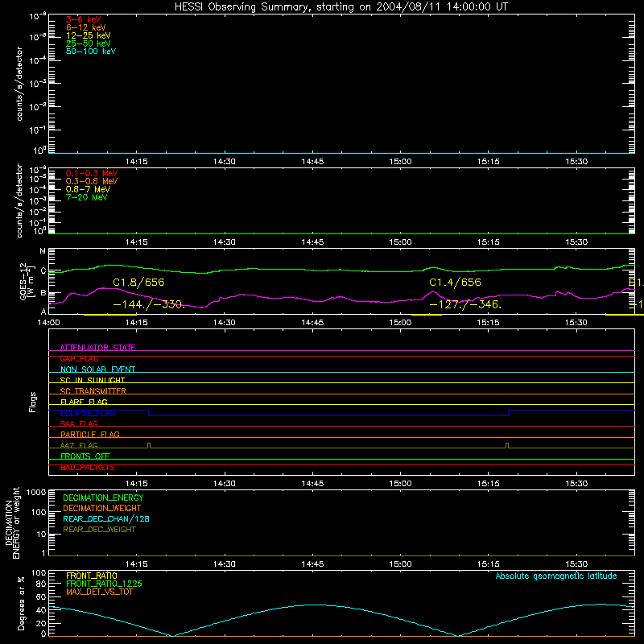Click the yellow flare interval bar under C1.8/656
Image resolution: width=644 pixels, height=644 pixels.
109,315
